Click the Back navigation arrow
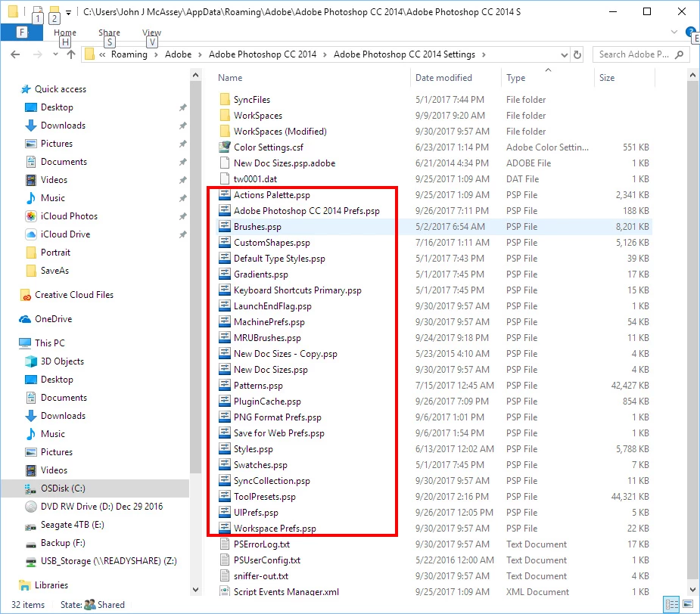 click(15, 54)
